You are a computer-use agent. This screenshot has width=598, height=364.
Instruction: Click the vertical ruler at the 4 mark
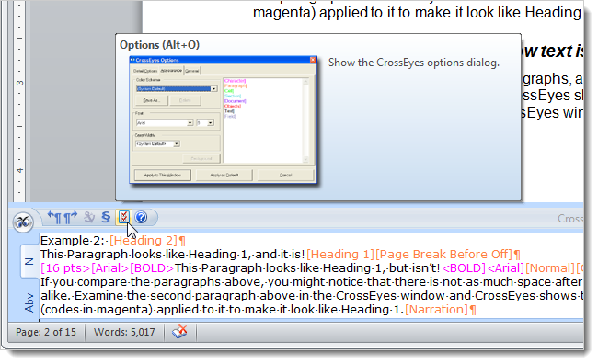click(19, 170)
